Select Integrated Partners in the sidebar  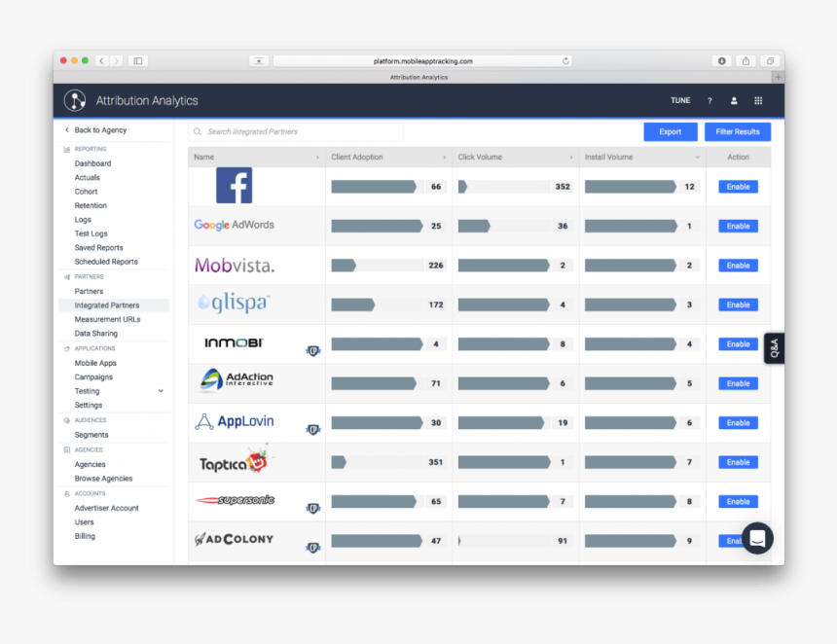tap(114, 305)
